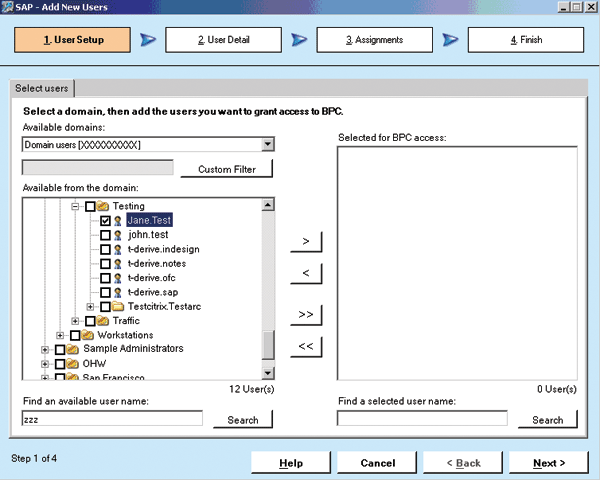Click the Selected for BPC access list
Image resolution: width=600 pixels, height=480 pixels.
(x=457, y=263)
